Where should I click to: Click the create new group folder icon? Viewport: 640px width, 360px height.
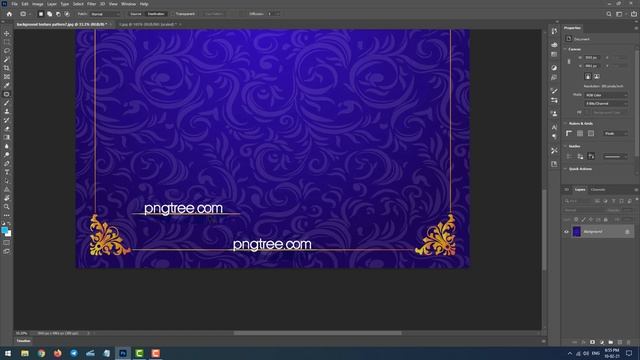click(x=611, y=342)
